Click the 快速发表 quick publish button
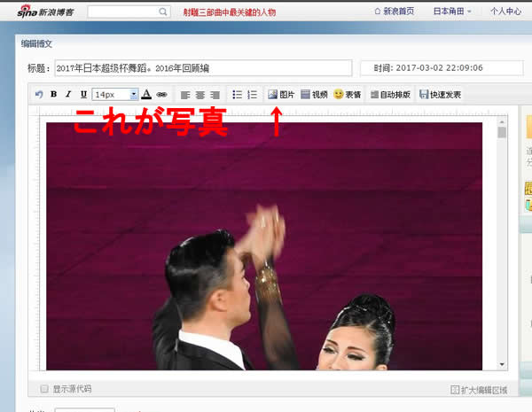Image resolution: width=532 pixels, height=412 pixels. [x=440, y=94]
